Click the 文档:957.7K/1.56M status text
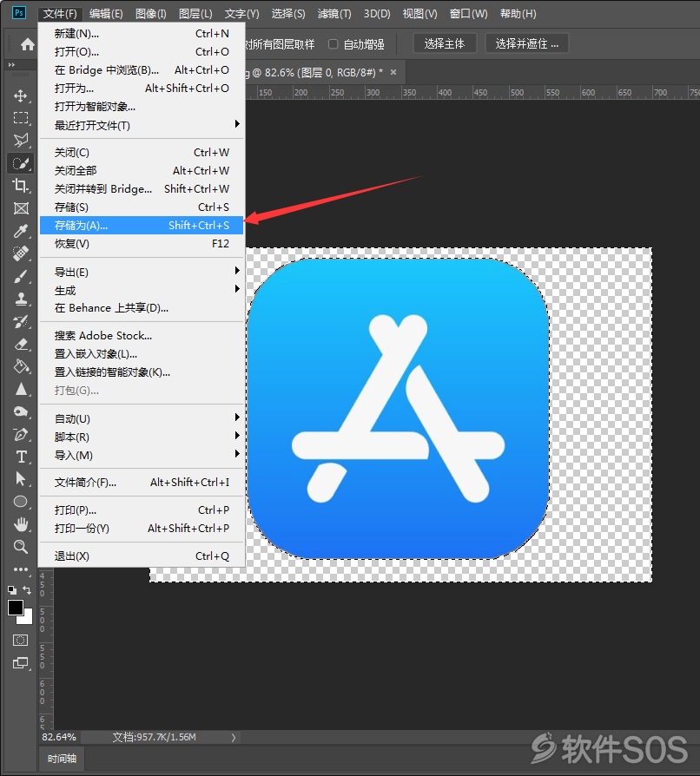Image resolution: width=700 pixels, height=776 pixels. pos(154,738)
